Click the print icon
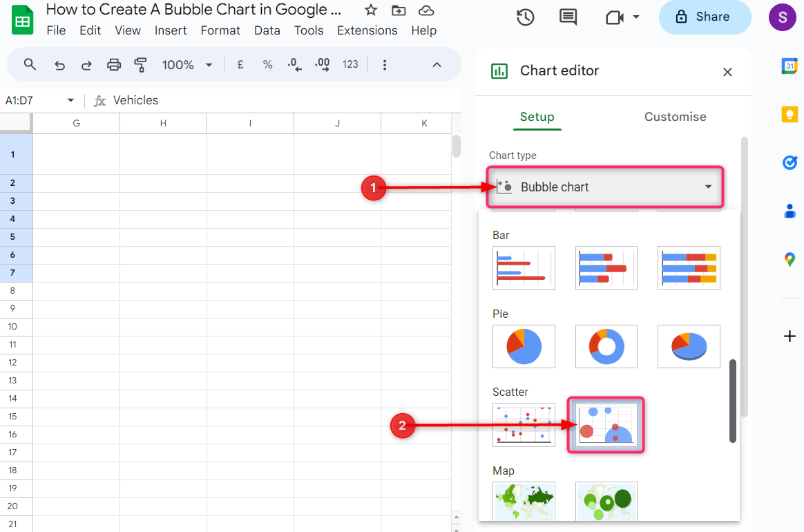Screen dimensions: 804x532 114,65
